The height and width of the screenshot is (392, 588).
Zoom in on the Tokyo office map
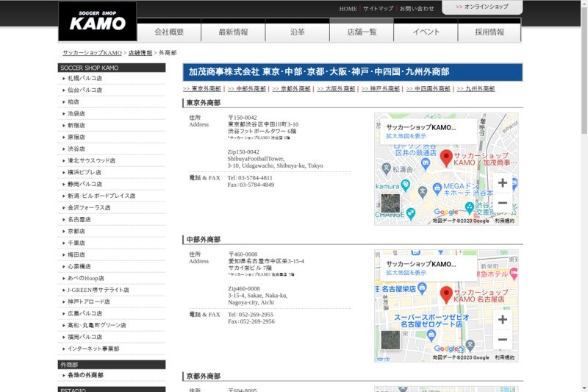(503, 182)
